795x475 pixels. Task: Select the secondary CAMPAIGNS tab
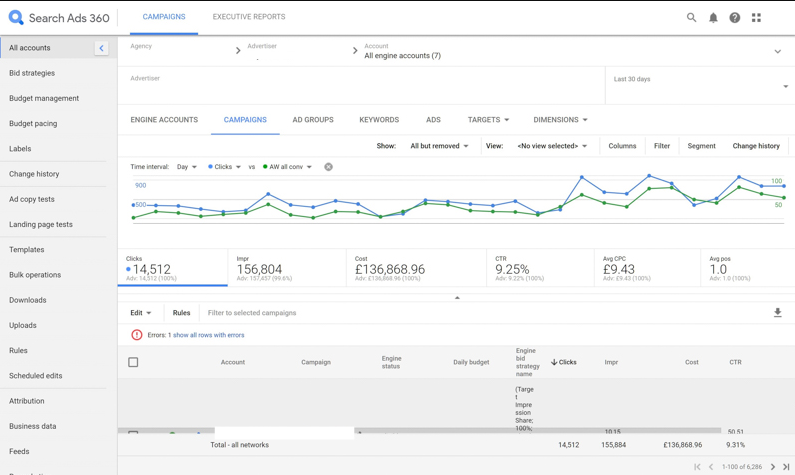click(245, 120)
